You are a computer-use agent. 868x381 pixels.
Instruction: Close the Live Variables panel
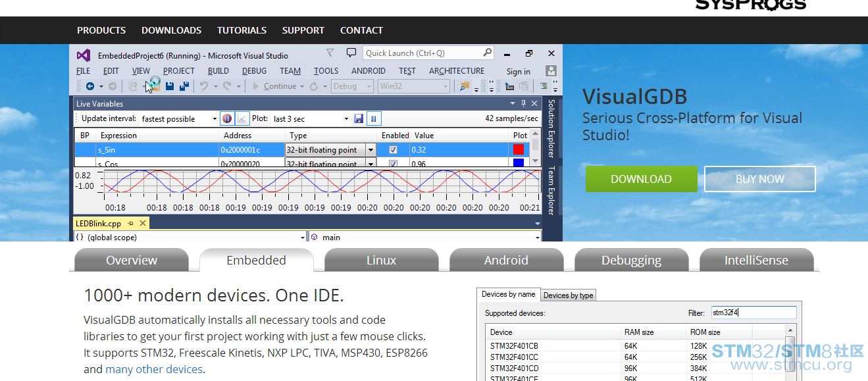tap(534, 103)
